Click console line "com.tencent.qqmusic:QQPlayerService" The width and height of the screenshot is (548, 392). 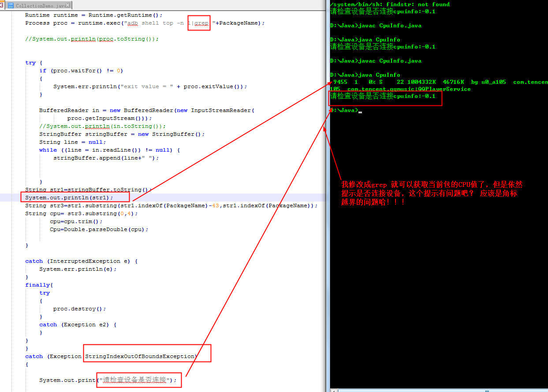(409, 89)
